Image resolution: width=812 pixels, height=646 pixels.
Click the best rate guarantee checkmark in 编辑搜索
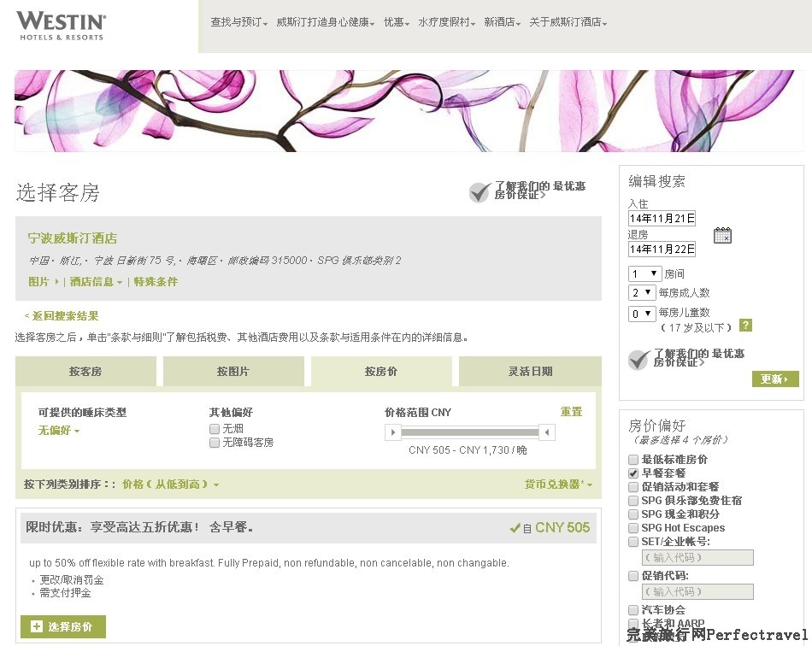pos(638,359)
